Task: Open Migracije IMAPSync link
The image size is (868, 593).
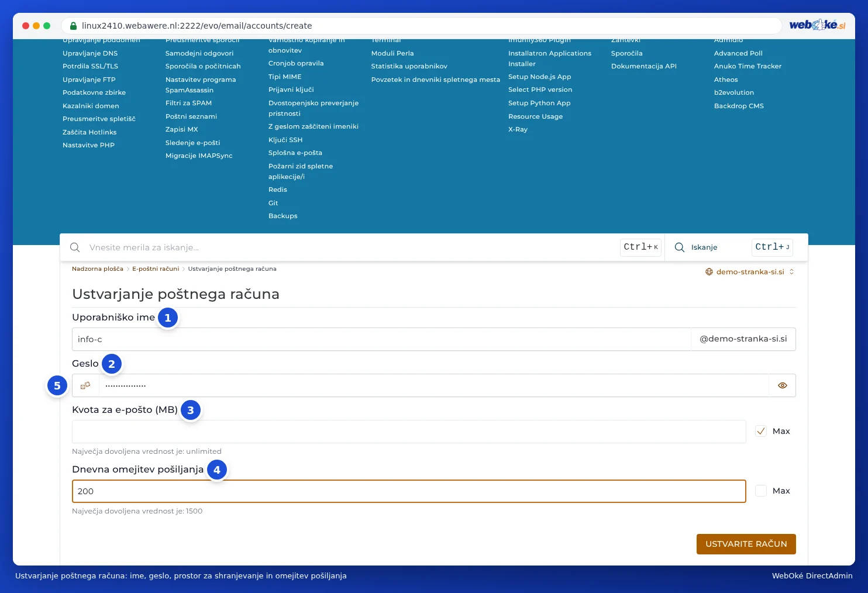Action: [199, 156]
